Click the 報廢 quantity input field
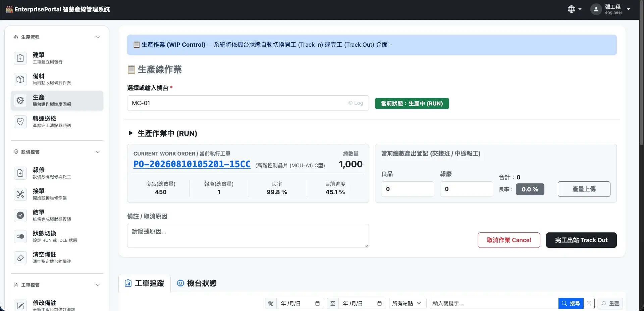The width and height of the screenshot is (644, 311). [x=467, y=189]
